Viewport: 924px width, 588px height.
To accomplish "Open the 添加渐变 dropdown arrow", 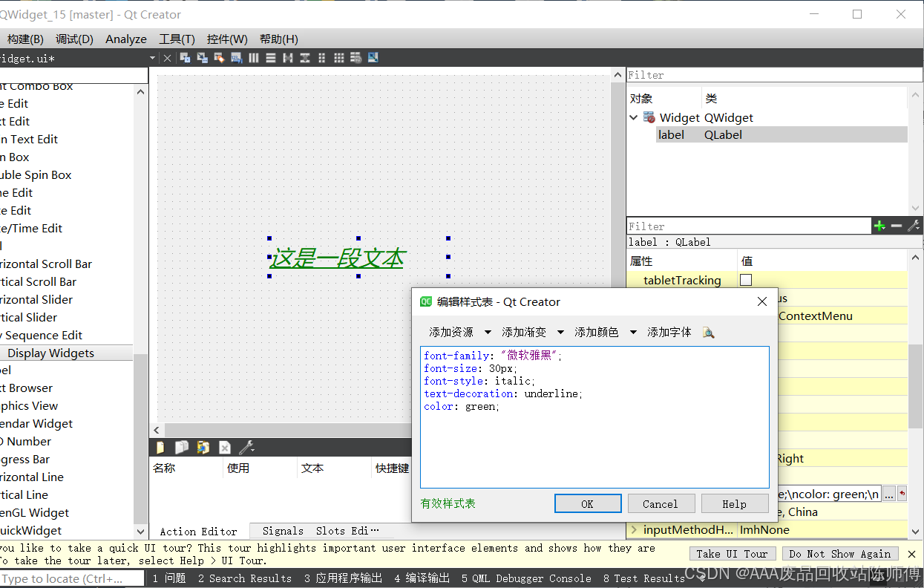I will coord(560,332).
